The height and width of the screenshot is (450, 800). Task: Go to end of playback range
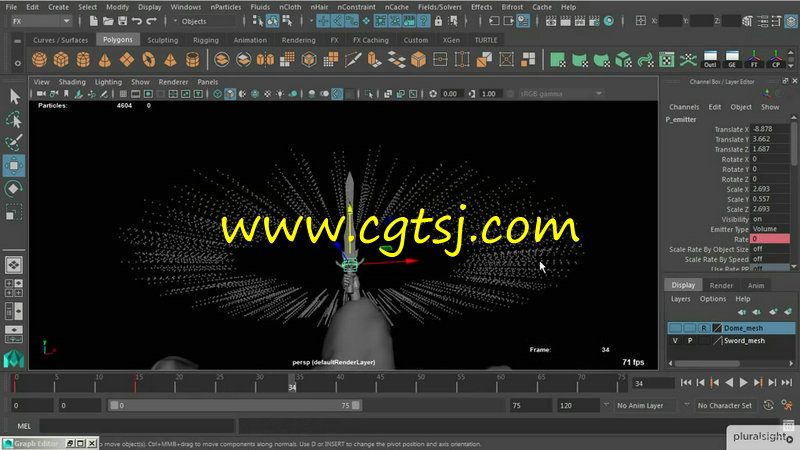(x=787, y=383)
